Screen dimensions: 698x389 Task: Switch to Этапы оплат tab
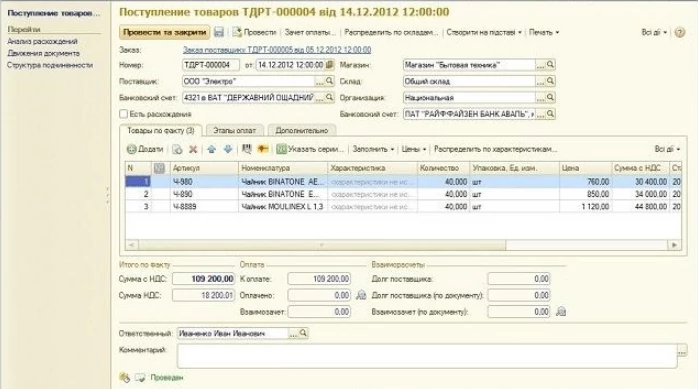(235, 130)
